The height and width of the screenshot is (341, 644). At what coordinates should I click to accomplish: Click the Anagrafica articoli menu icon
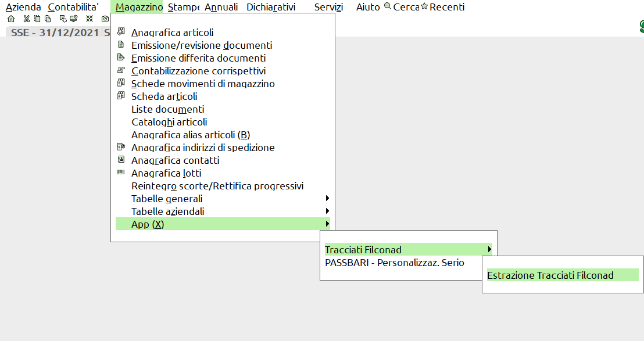click(121, 32)
